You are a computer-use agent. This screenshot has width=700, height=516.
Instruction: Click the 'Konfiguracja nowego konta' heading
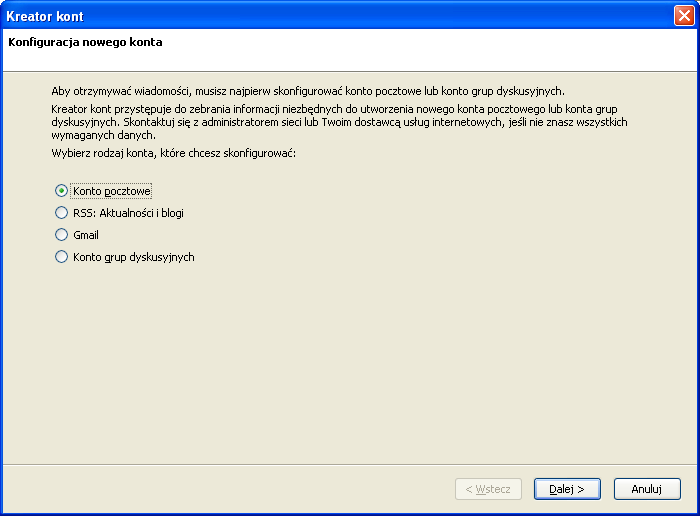click(85, 43)
